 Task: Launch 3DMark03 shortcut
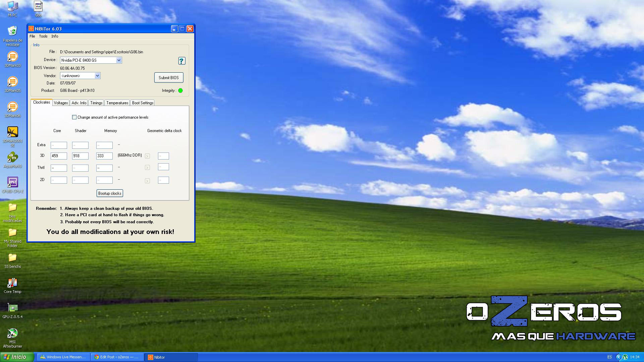(12, 59)
